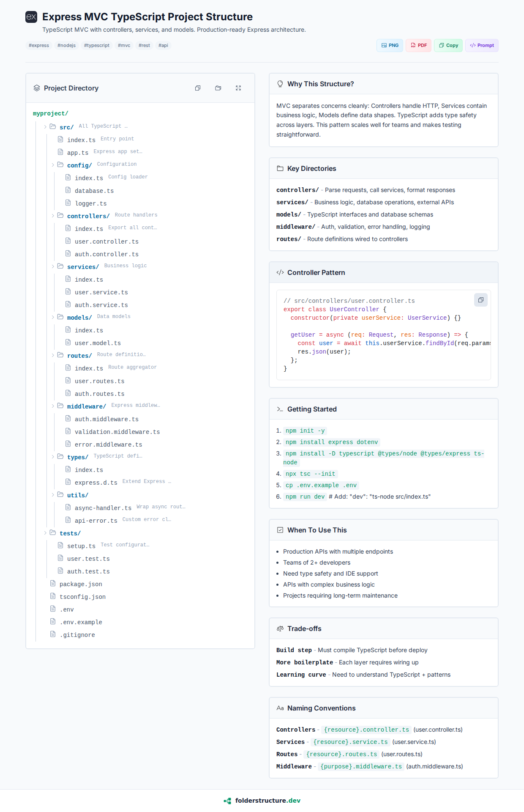Select the #typescript tag

click(96, 45)
